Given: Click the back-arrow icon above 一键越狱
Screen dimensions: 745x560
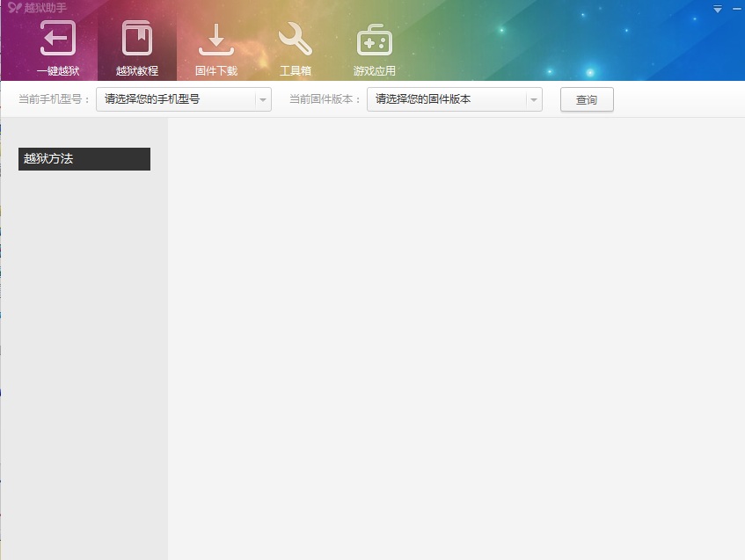Looking at the screenshot, I should [58, 37].
